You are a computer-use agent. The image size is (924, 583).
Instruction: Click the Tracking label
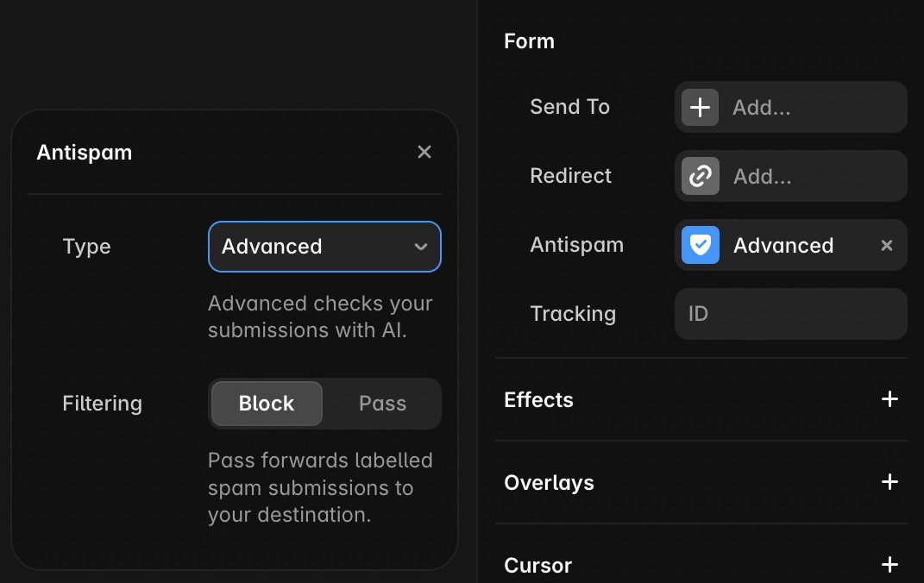[573, 314]
